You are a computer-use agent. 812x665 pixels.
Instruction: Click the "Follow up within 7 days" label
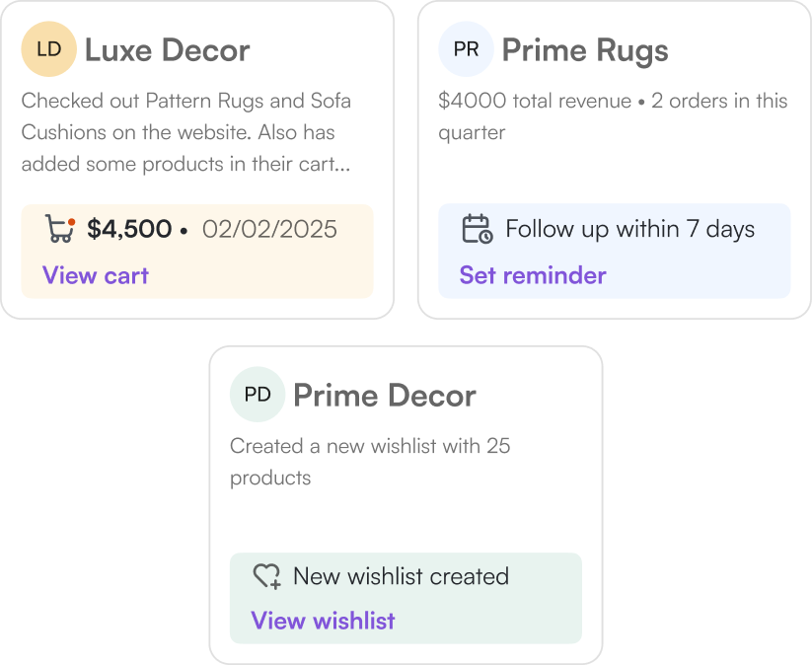coord(629,229)
